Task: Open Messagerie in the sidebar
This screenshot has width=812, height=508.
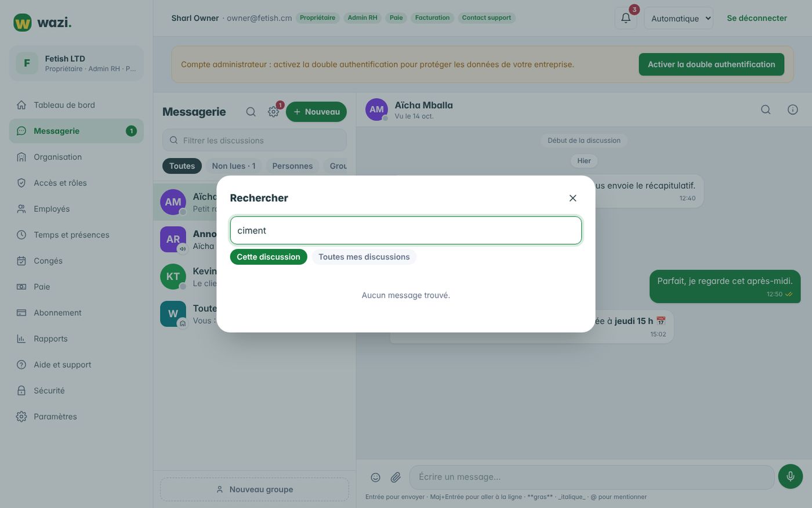Action: [x=77, y=131]
